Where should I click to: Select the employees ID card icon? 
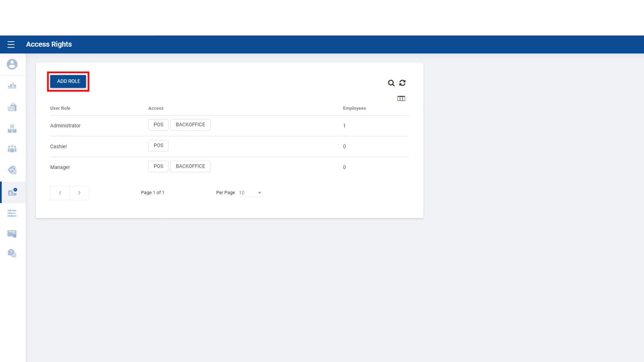(12, 192)
